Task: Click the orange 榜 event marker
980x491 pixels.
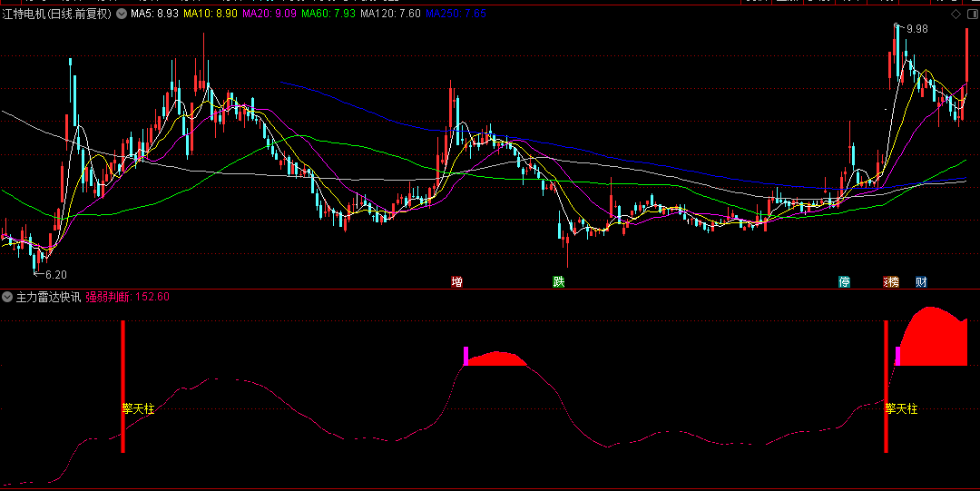Action: [x=892, y=282]
